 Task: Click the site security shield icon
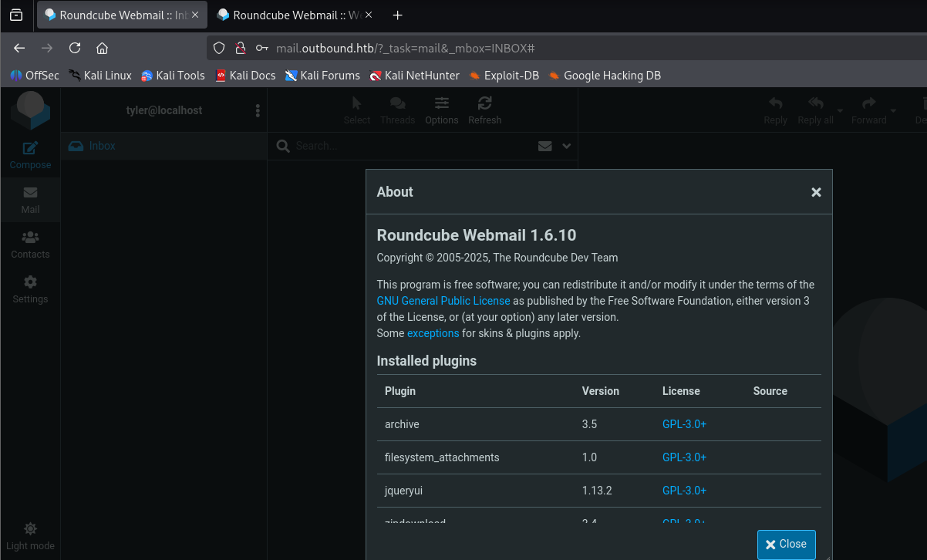[x=219, y=48]
